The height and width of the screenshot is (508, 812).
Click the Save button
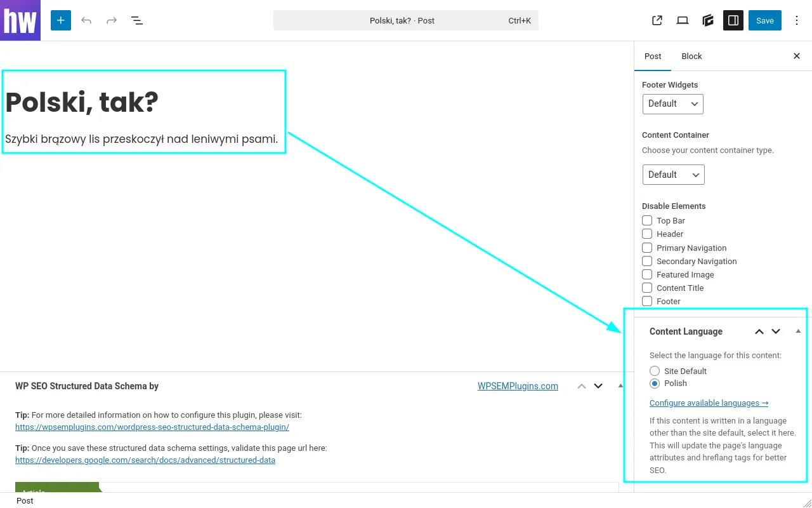[x=764, y=20]
